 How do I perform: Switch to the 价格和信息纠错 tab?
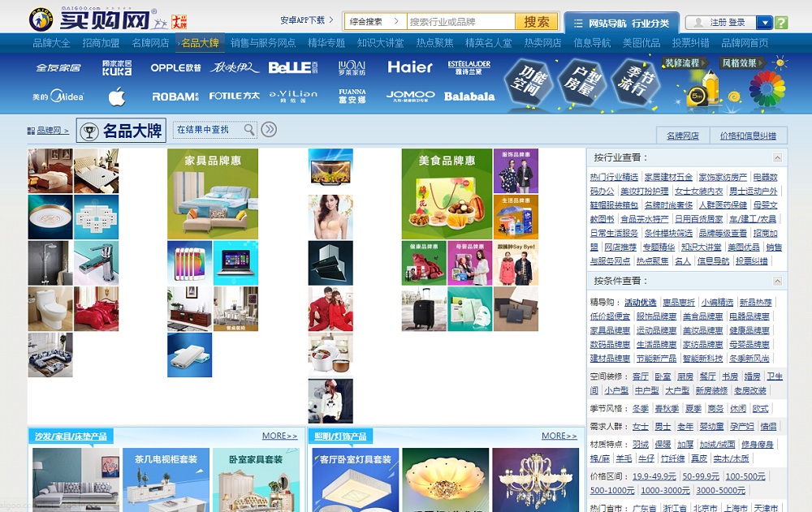pos(748,136)
